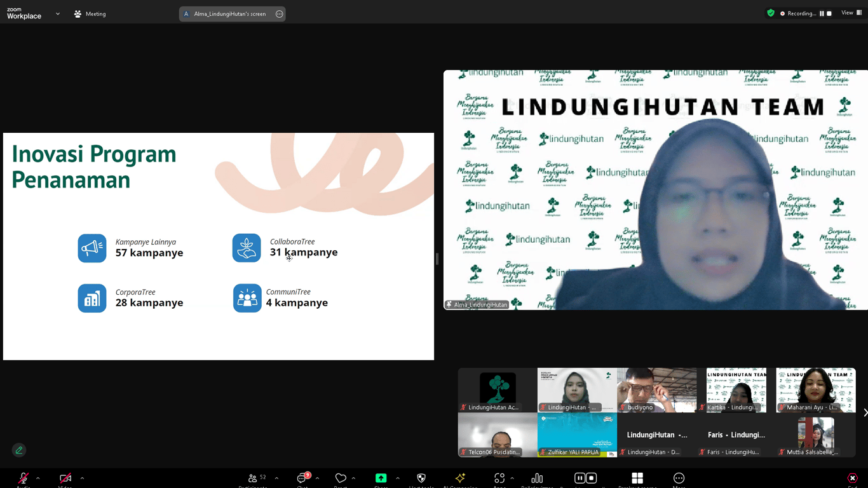
Task: Click the CorporaTree building icon
Action: click(x=92, y=298)
